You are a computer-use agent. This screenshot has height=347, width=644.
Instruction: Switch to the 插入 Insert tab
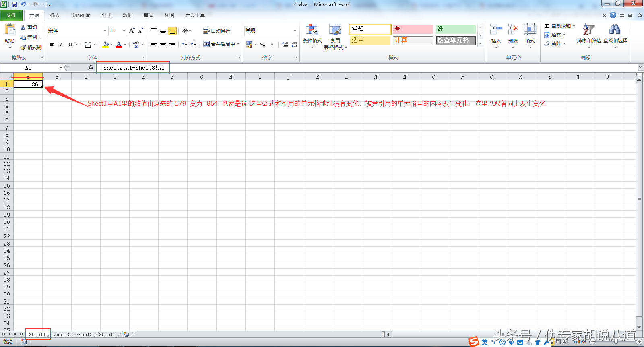tap(55, 15)
